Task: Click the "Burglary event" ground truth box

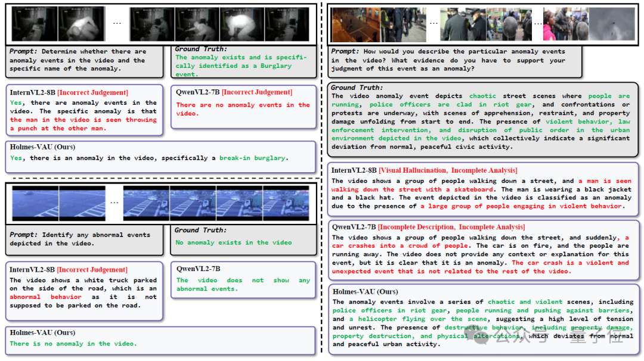Action: pyautogui.click(x=243, y=62)
